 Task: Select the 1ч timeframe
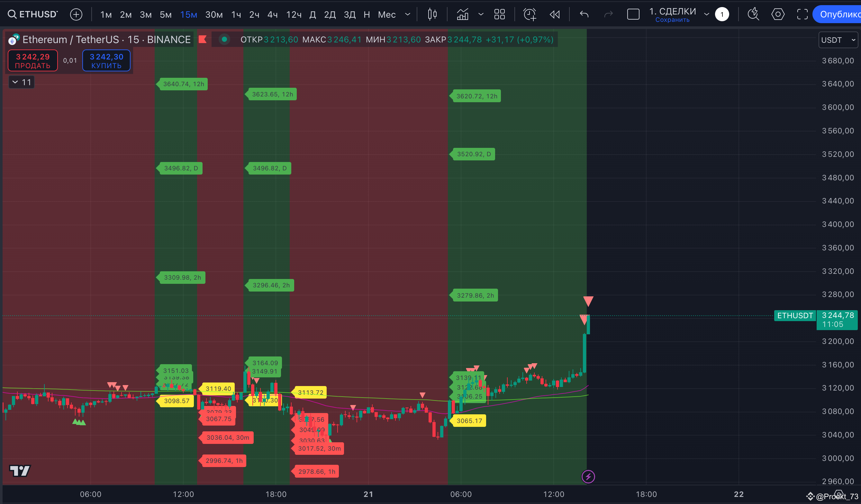click(236, 14)
